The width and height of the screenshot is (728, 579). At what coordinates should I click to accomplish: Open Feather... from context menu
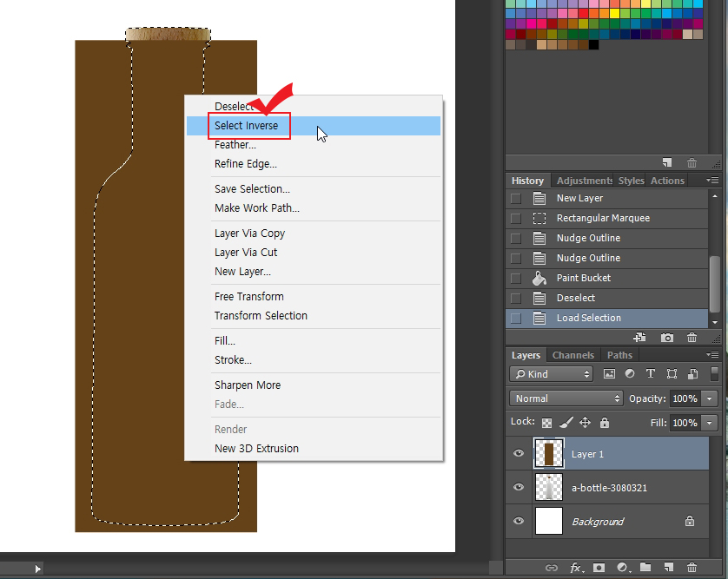[314, 145]
